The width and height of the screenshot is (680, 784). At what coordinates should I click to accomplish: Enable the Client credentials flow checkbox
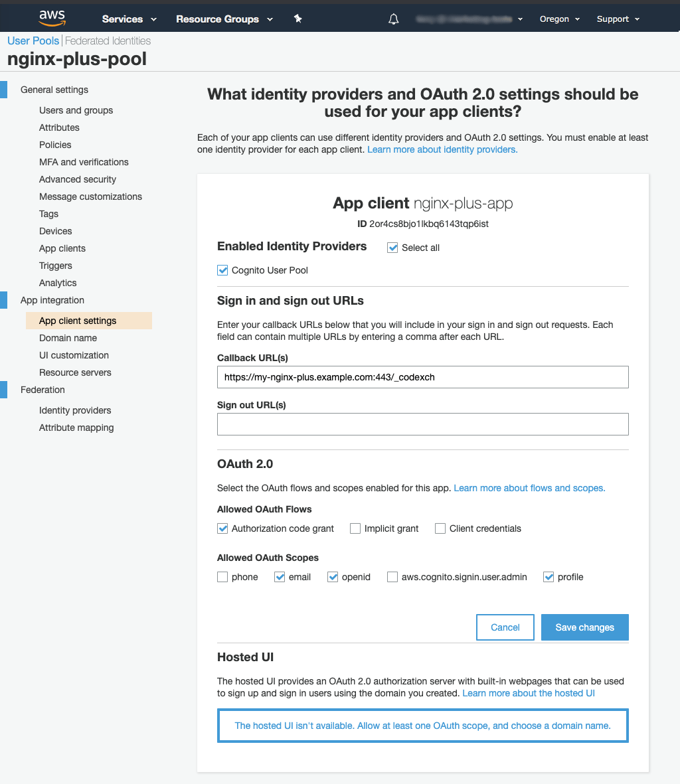pos(440,528)
